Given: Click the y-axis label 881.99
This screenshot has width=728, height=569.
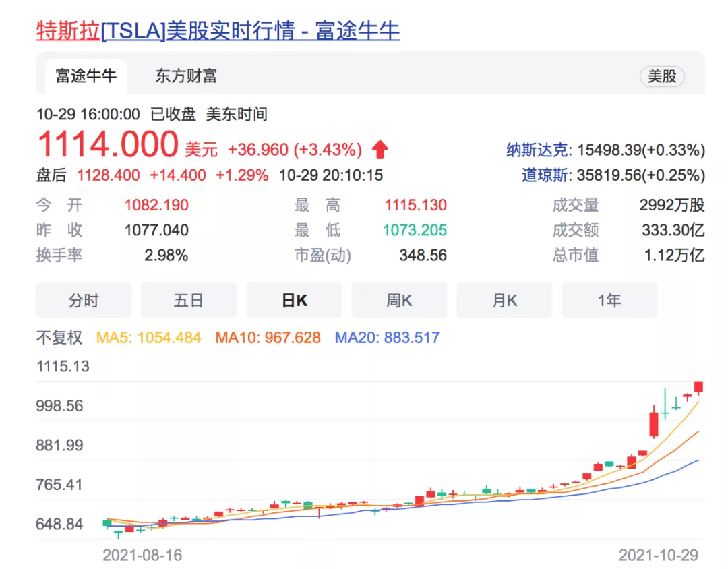Looking at the screenshot, I should pyautogui.click(x=59, y=446).
